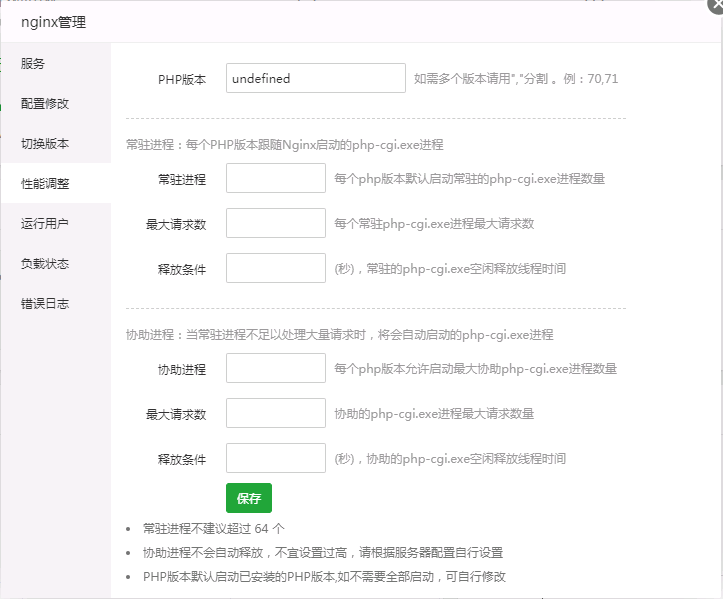The width and height of the screenshot is (723, 599).
Task: Click the note PHP版本默认启动已安装的PHP版本
Action: 324,576
